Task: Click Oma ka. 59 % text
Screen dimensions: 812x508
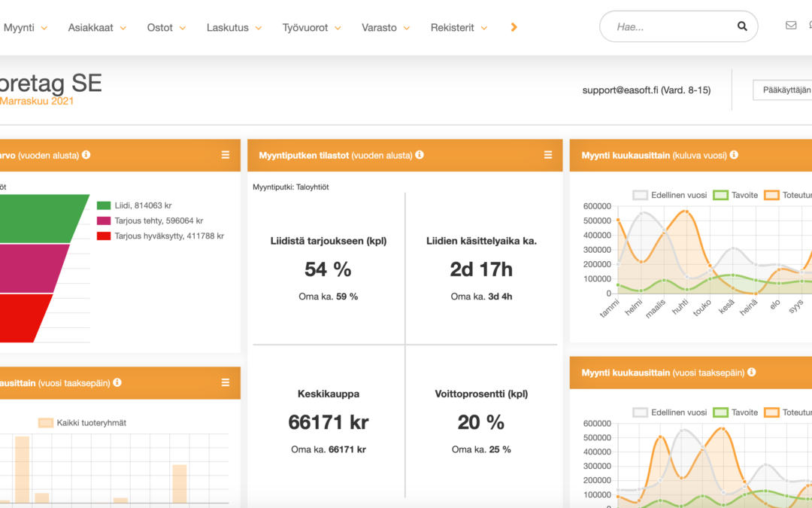Action: click(x=329, y=297)
